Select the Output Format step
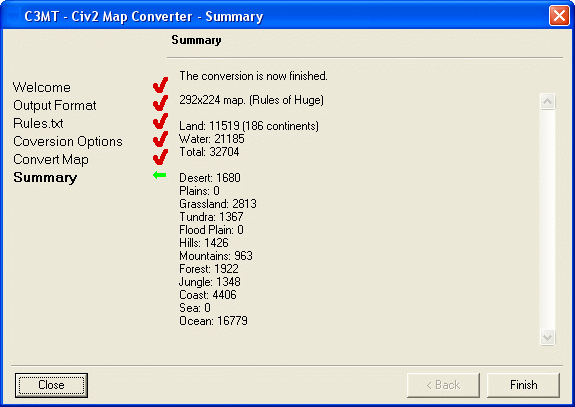 [x=55, y=106]
